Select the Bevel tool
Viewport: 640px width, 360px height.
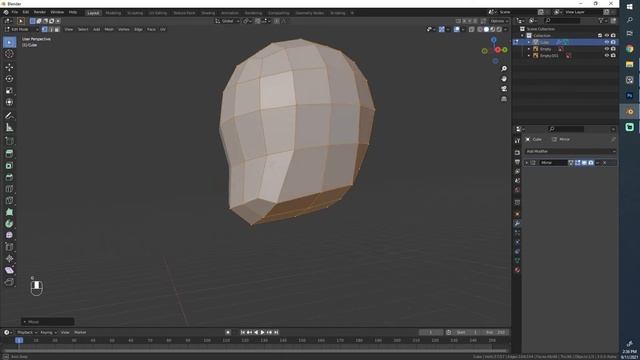(9, 177)
